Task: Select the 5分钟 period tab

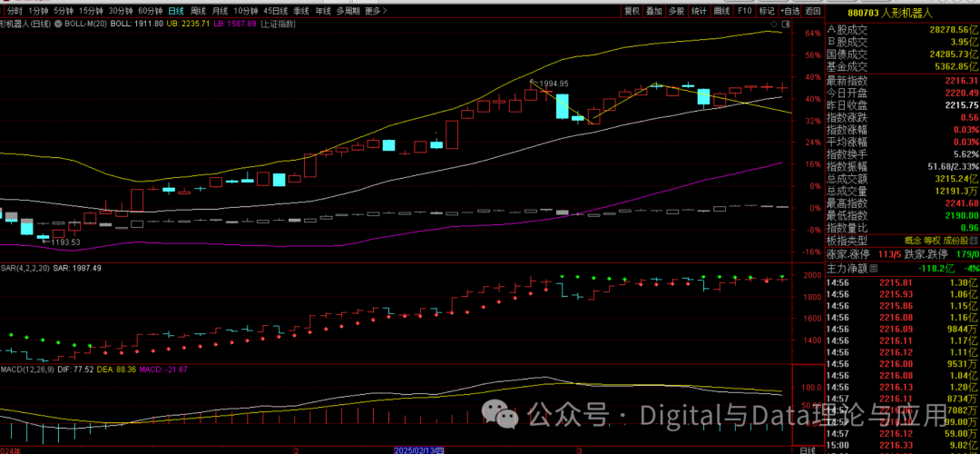Action: coord(64,11)
